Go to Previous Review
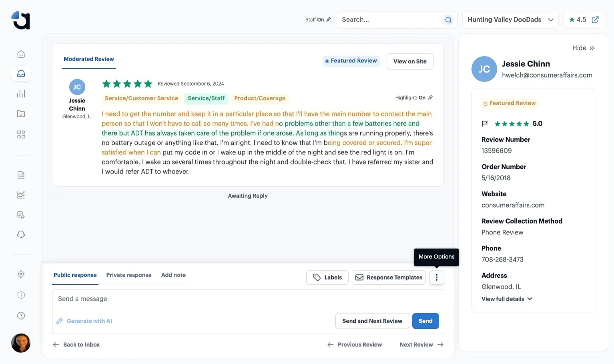 (355, 344)
